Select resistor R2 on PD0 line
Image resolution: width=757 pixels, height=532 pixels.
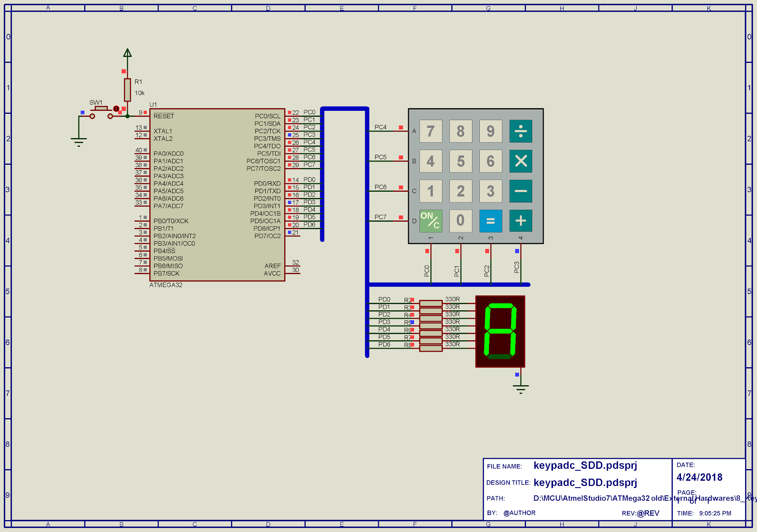pyautogui.click(x=431, y=303)
